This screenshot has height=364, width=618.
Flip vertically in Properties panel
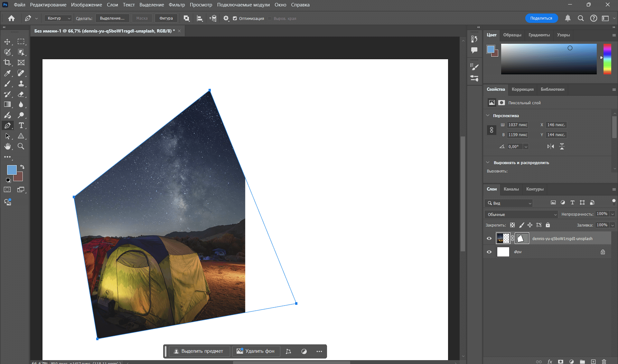[x=562, y=146]
